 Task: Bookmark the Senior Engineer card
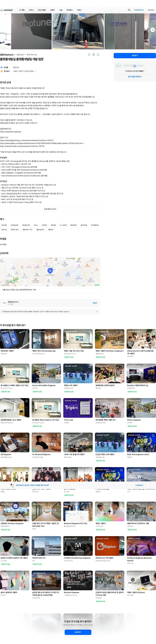tap(153, 401)
